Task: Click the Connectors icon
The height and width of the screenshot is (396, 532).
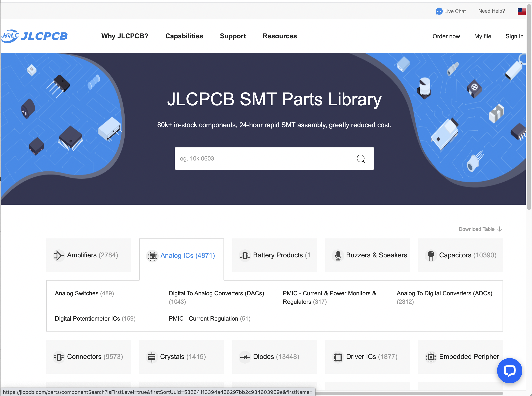Action: pos(59,357)
